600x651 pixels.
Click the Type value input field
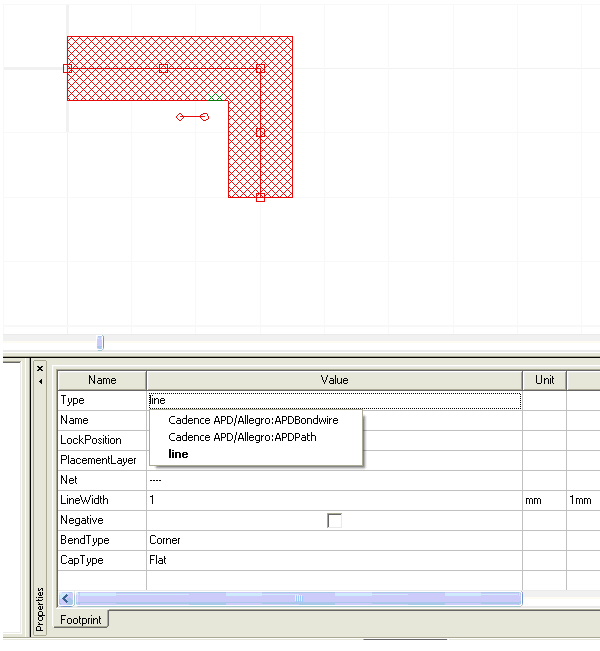334,400
